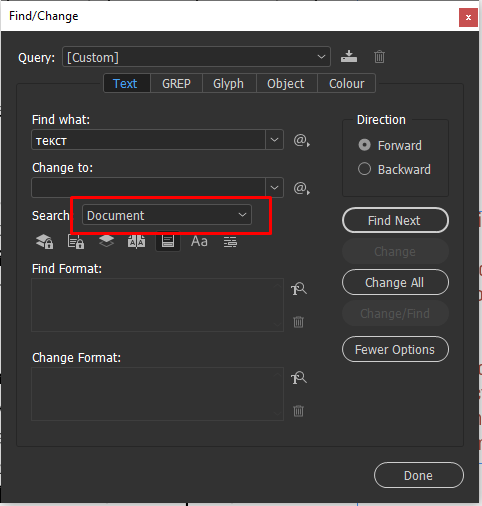Specify attributes to change icon
Screen dimensions: 482x506
[299, 378]
